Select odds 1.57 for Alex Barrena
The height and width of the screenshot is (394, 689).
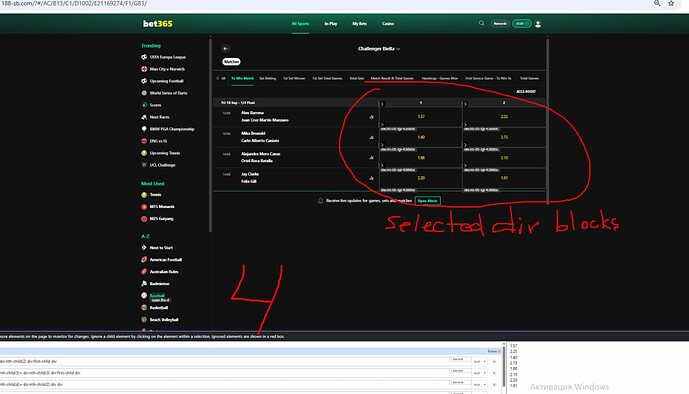coord(421,117)
